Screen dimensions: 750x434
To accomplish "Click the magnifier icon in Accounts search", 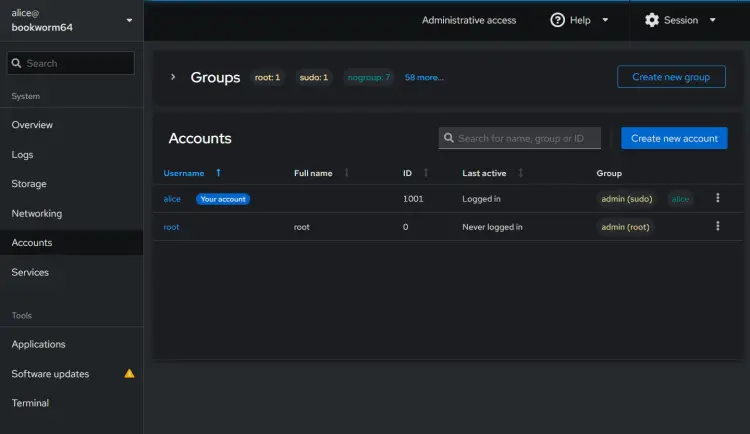I will 449,138.
